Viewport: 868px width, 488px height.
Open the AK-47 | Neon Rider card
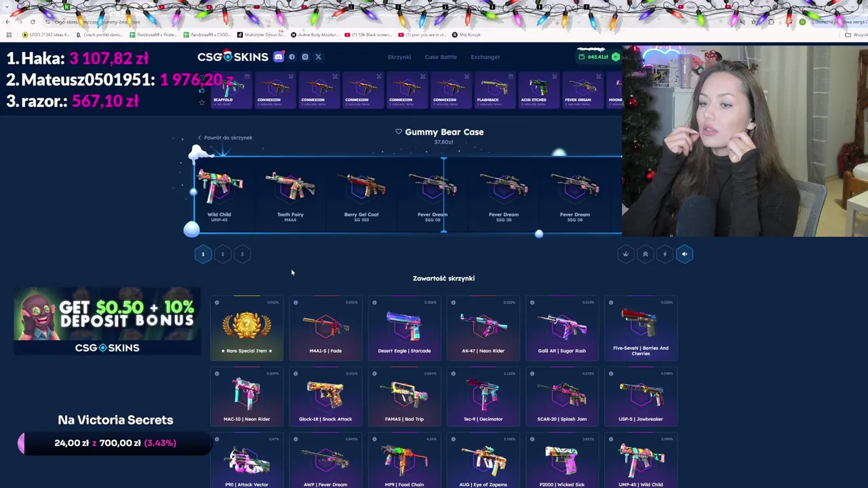tap(483, 328)
